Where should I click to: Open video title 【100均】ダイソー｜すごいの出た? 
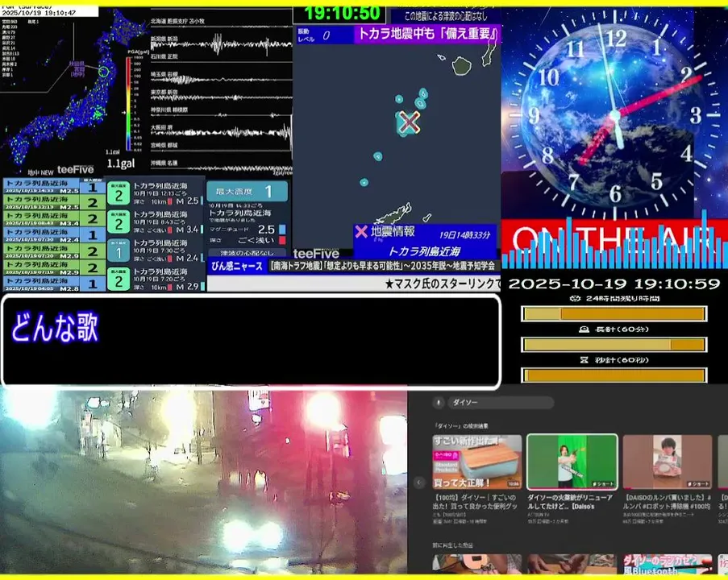click(475, 502)
